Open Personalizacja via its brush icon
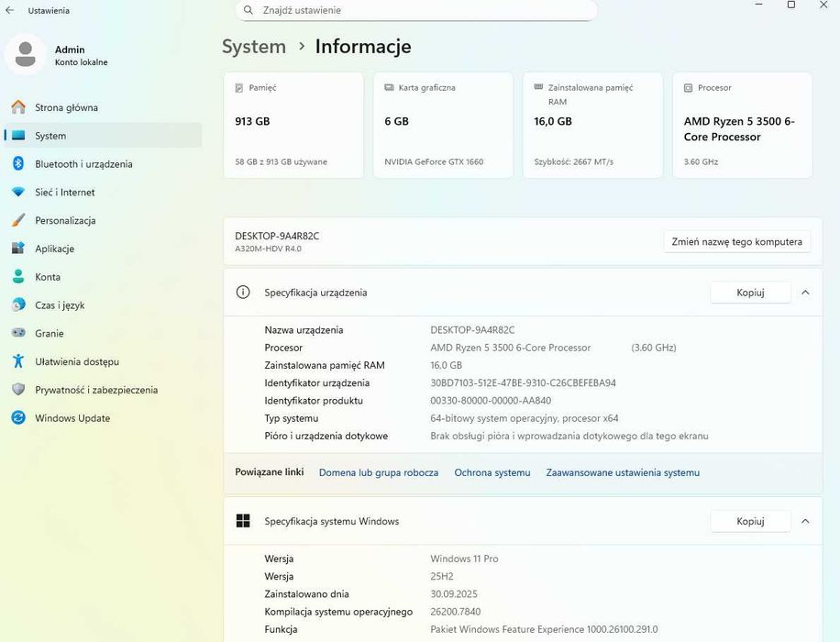840x642 pixels. pos(17,221)
